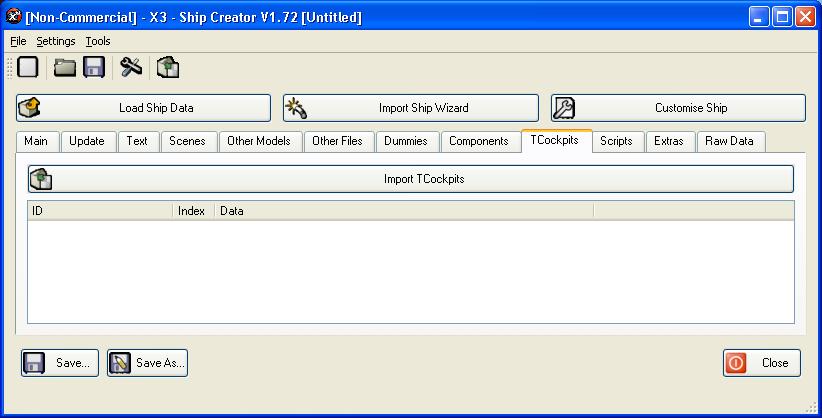Open the Extras tab
Viewport: 822px width, 418px height.
click(669, 141)
